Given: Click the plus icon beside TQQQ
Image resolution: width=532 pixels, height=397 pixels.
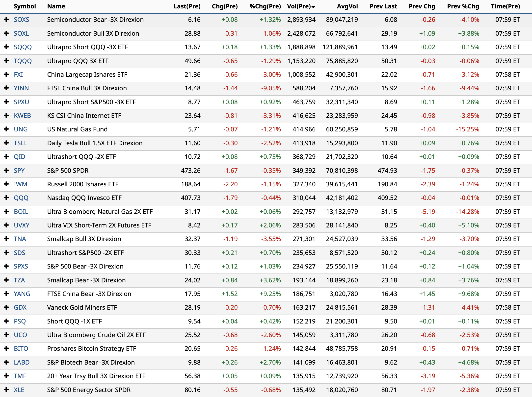Looking at the screenshot, I should [x=6, y=61].
